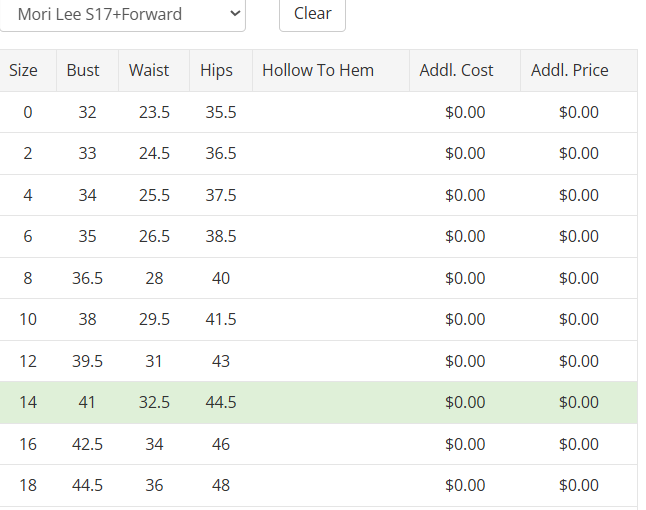646x510 pixels.
Task: Click the empty Hollow To Hem cell for size 14
Action: (x=330, y=402)
